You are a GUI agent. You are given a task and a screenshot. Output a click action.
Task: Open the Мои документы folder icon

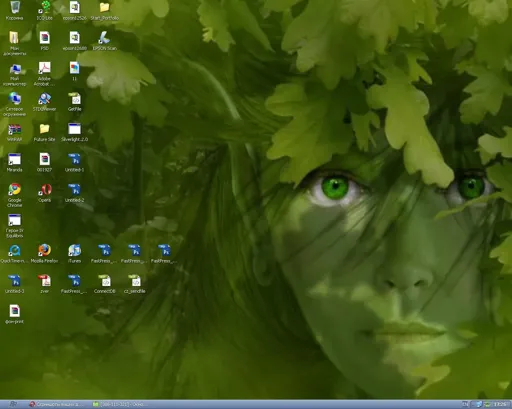pyautogui.click(x=15, y=44)
